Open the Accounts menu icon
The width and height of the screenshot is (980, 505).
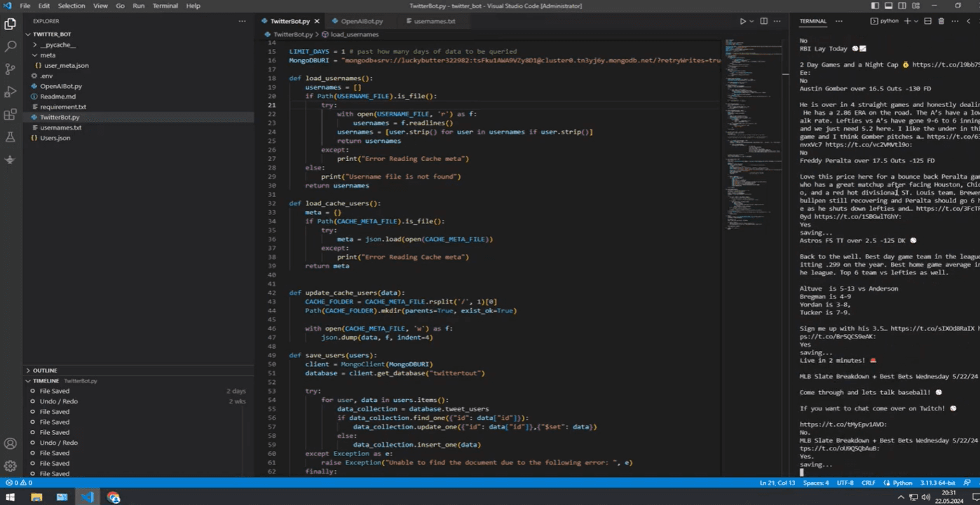11,443
